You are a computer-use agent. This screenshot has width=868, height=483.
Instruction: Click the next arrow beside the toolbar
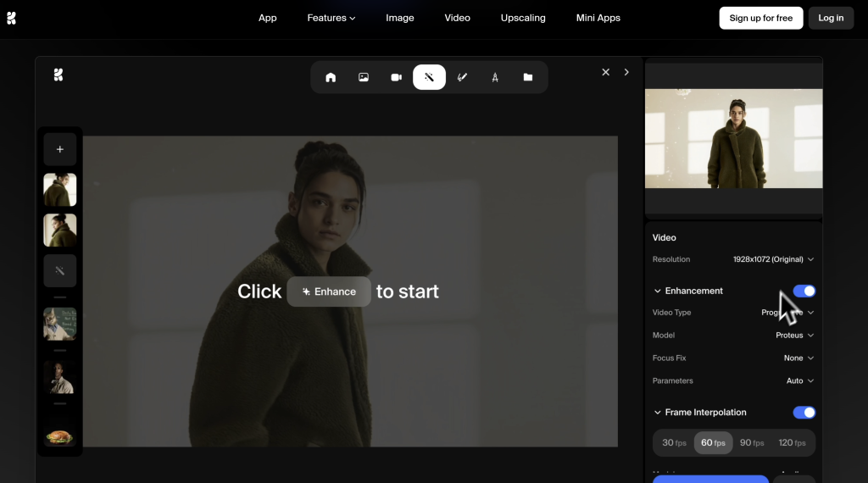pos(626,72)
